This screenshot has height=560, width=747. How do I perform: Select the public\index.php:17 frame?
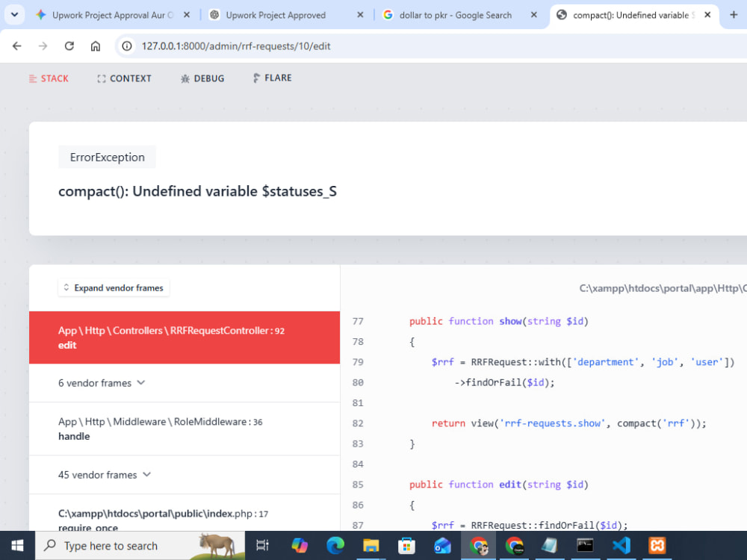(x=185, y=514)
